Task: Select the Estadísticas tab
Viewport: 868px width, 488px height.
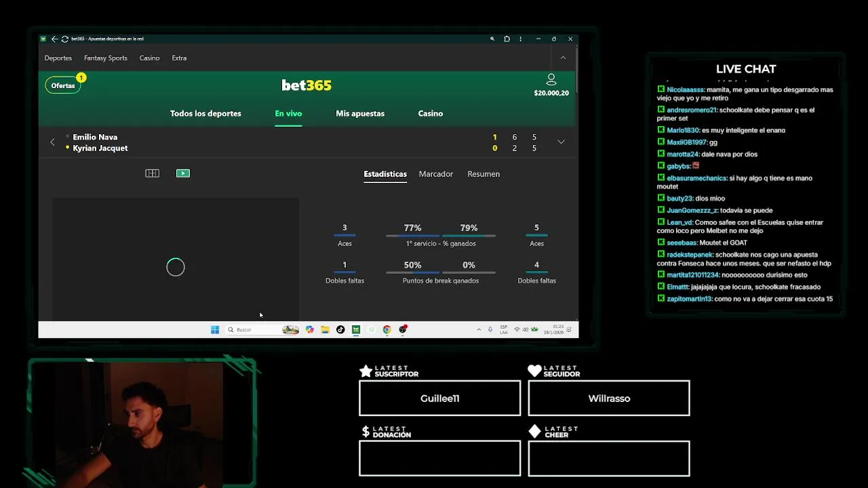Action: [385, 174]
